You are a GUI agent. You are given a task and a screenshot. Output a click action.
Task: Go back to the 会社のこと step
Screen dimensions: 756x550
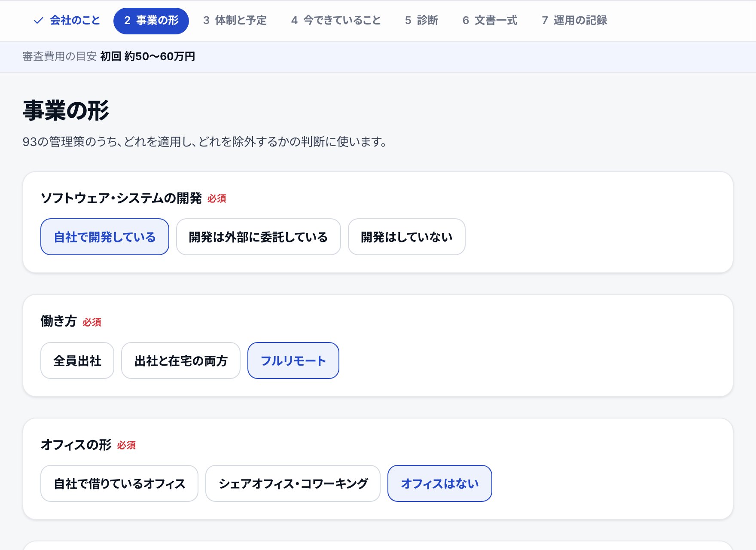pos(67,20)
